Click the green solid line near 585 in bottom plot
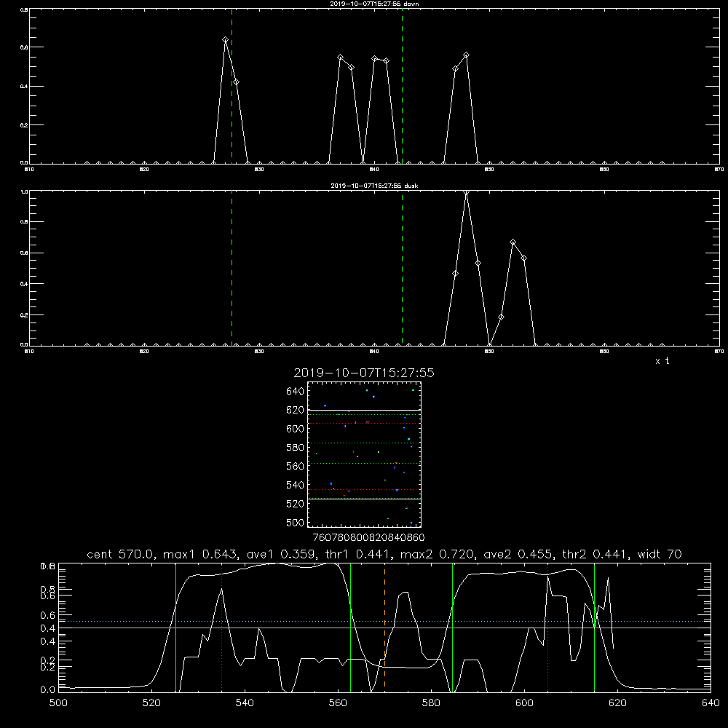The height and width of the screenshot is (728, 728). pyautogui.click(x=453, y=627)
